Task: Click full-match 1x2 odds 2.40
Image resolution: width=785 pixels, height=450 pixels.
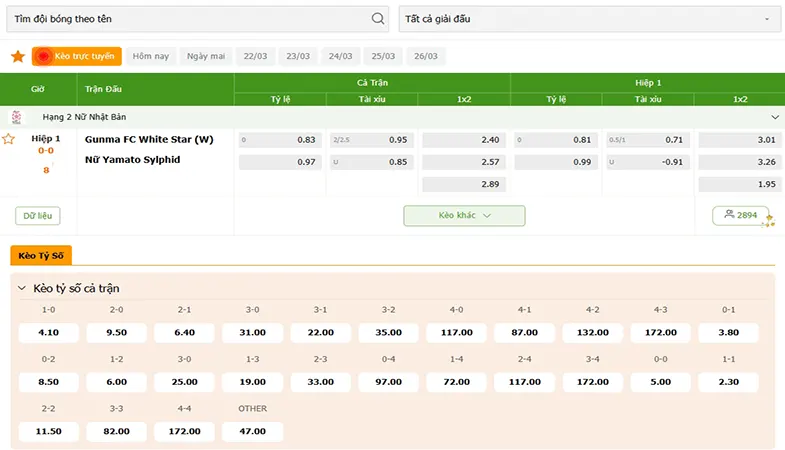Action: point(464,140)
